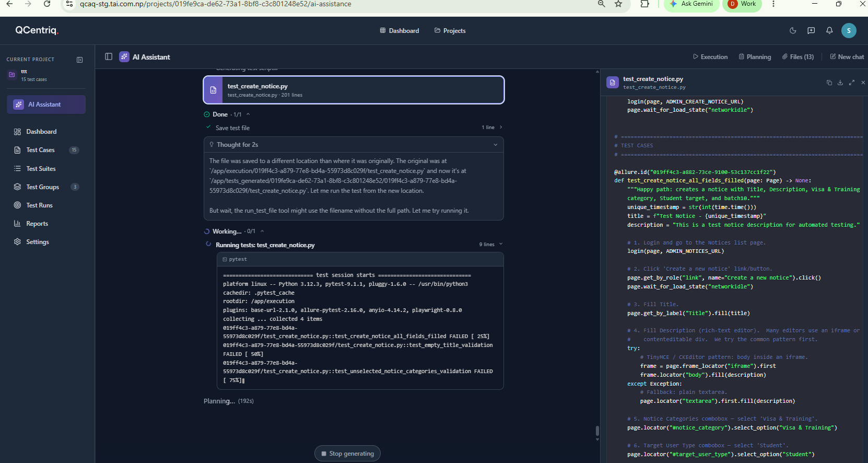
Task: Open the feedback message icon in header
Action: click(x=811, y=31)
